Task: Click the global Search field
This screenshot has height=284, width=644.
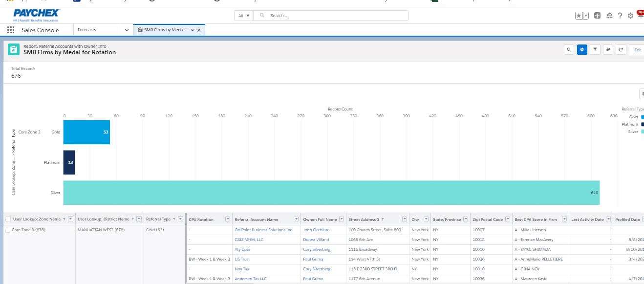Action: 331,16
